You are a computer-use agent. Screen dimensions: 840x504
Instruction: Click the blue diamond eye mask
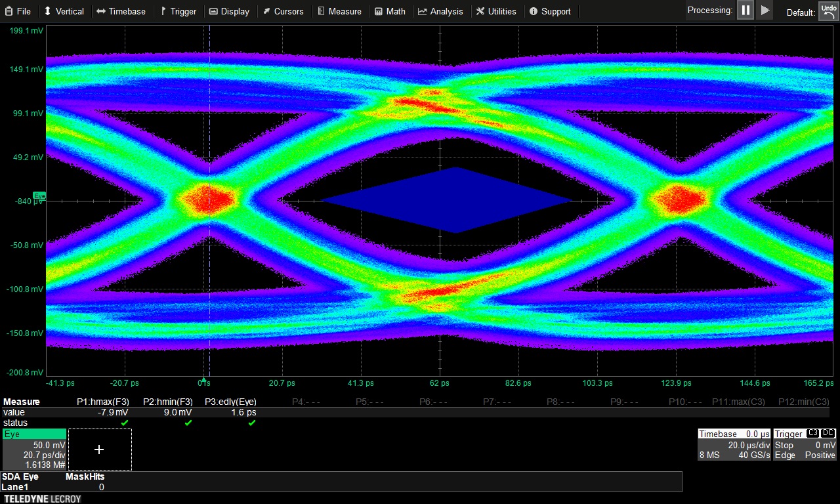click(448, 200)
